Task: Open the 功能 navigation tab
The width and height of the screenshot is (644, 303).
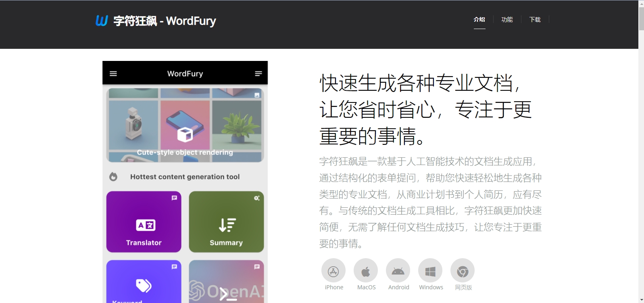Action: click(507, 19)
